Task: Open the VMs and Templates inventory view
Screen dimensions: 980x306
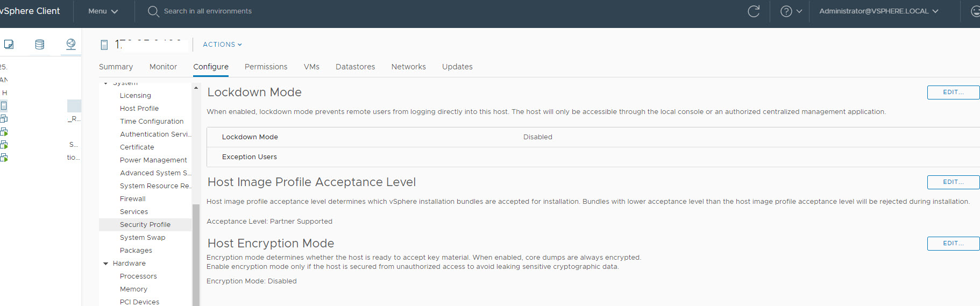Action: tap(9, 44)
